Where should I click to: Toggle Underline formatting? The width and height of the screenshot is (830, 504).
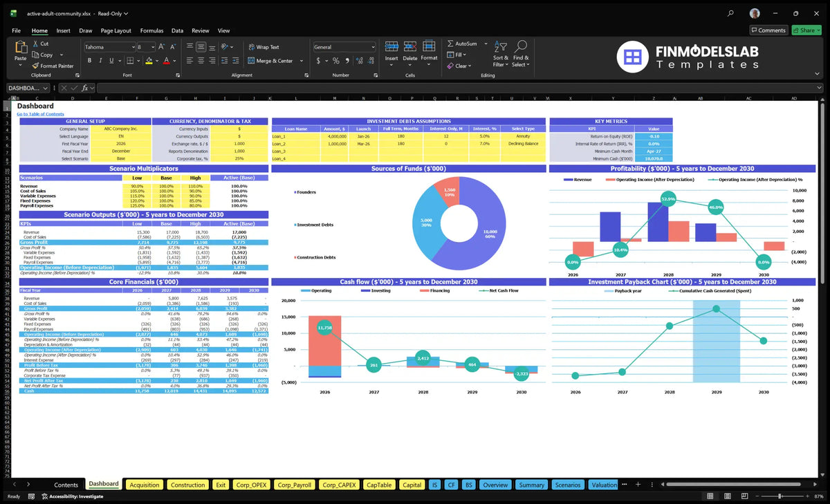pyautogui.click(x=111, y=61)
